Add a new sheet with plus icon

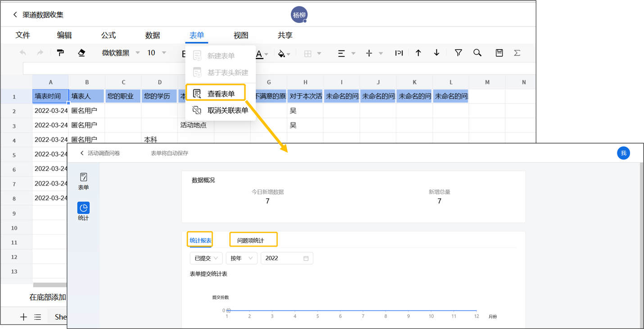(x=23, y=317)
